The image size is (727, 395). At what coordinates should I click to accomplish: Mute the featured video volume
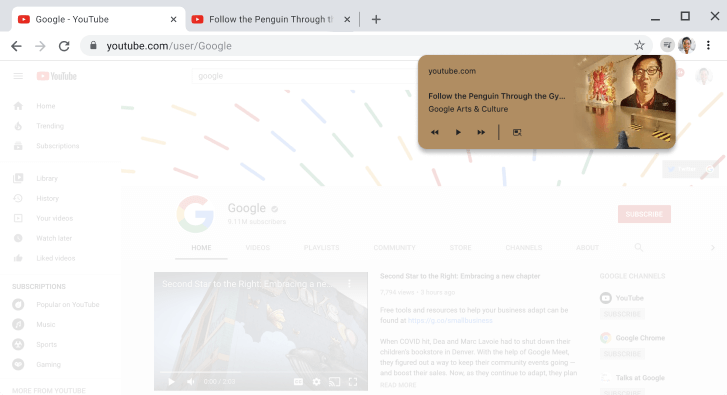tap(191, 382)
